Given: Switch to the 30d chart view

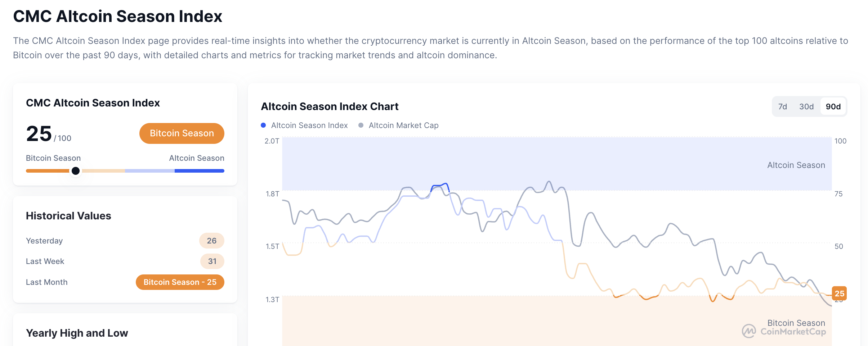Looking at the screenshot, I should (807, 106).
